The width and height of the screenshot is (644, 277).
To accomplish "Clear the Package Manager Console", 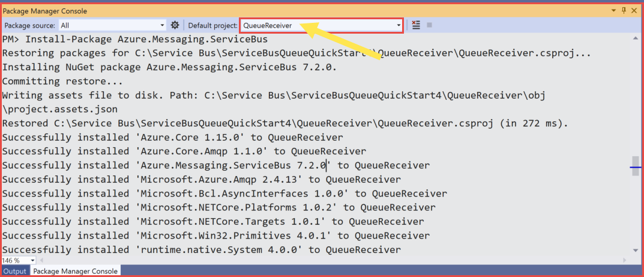I will point(416,25).
